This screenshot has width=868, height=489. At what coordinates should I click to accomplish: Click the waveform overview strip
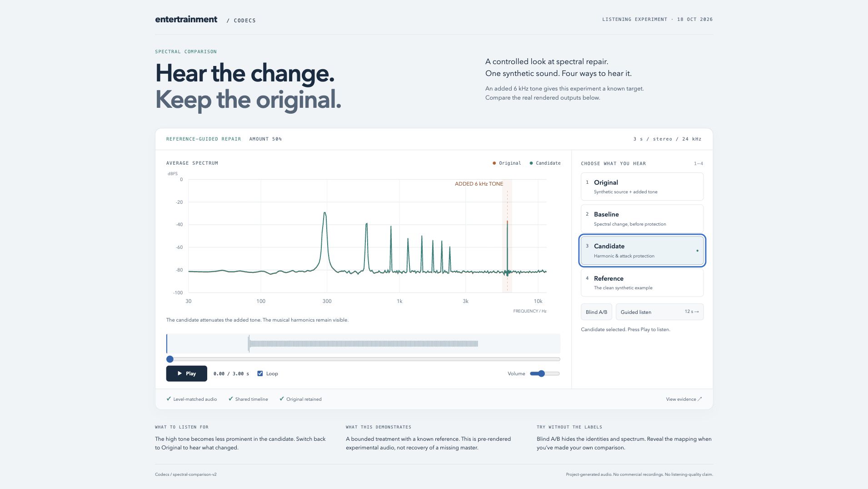[x=363, y=343]
